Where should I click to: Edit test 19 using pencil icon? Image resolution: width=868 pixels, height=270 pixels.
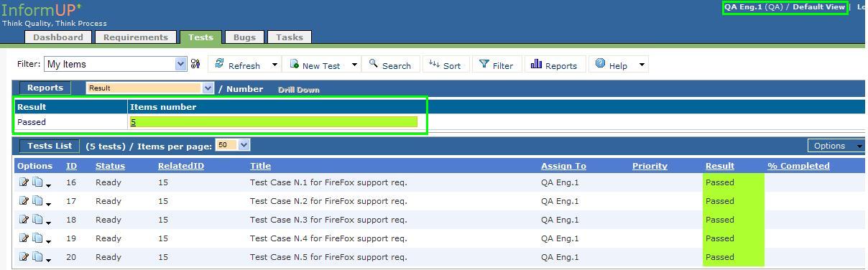(24, 238)
